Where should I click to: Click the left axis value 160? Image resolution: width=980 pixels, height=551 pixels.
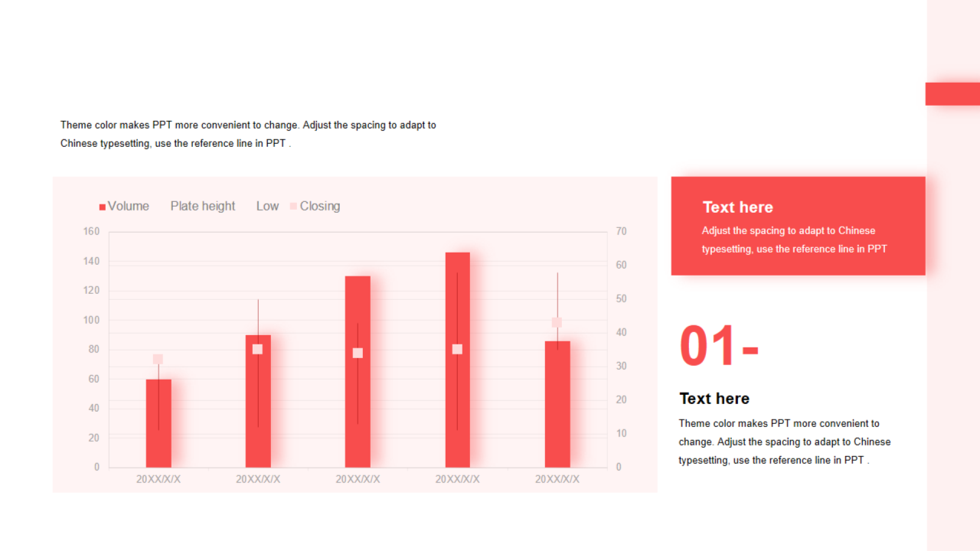coord(92,232)
